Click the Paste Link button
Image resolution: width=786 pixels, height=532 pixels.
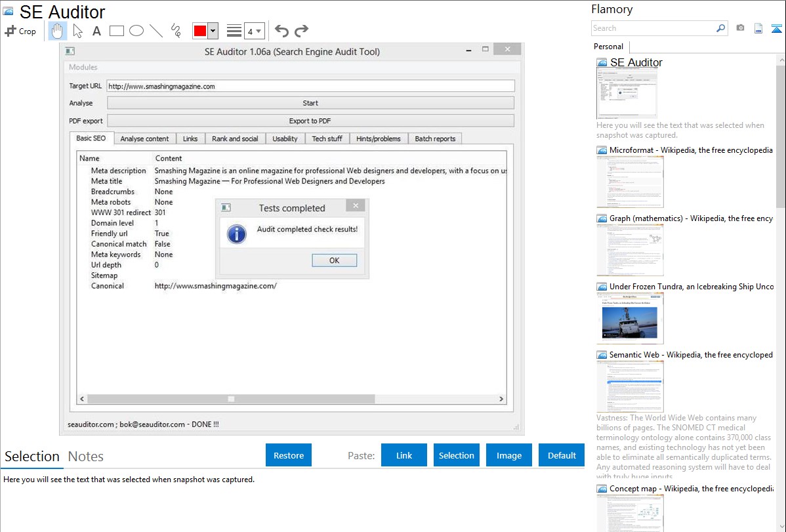(404, 455)
